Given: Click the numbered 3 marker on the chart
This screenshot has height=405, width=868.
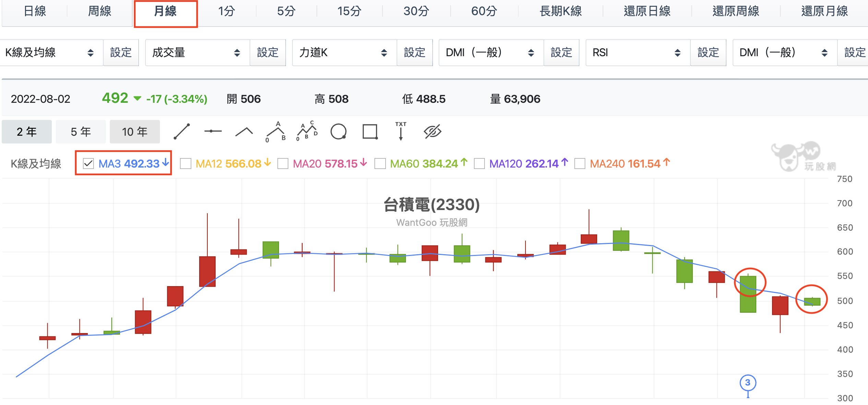Looking at the screenshot, I should coord(747,382).
